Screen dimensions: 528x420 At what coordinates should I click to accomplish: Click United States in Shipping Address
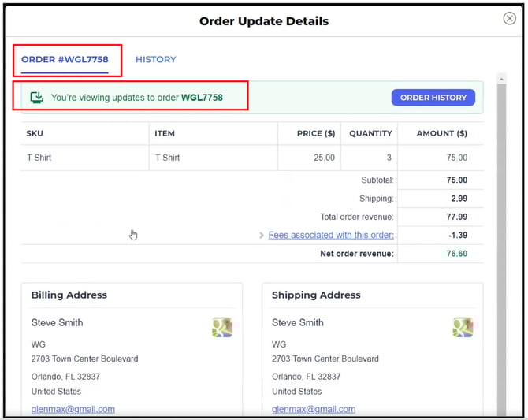tap(296, 392)
